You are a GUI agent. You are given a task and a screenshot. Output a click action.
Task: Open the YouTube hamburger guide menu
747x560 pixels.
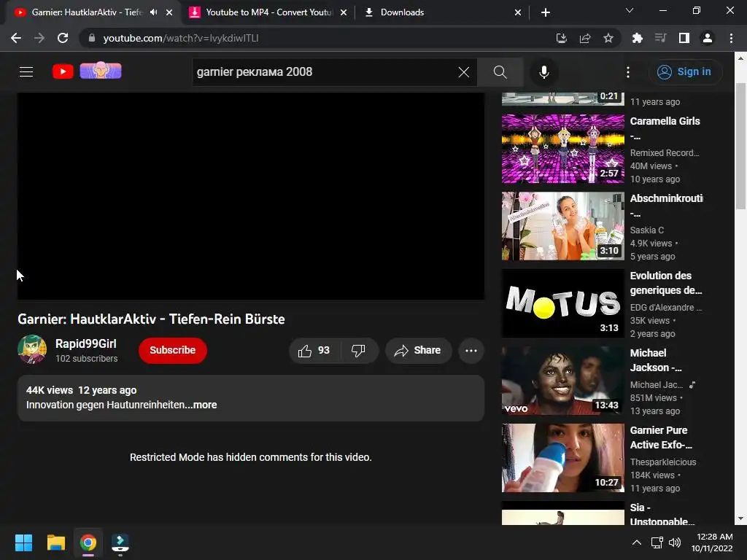click(x=26, y=72)
